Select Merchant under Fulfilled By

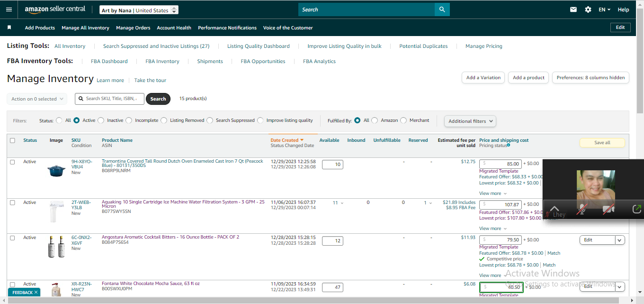click(403, 120)
